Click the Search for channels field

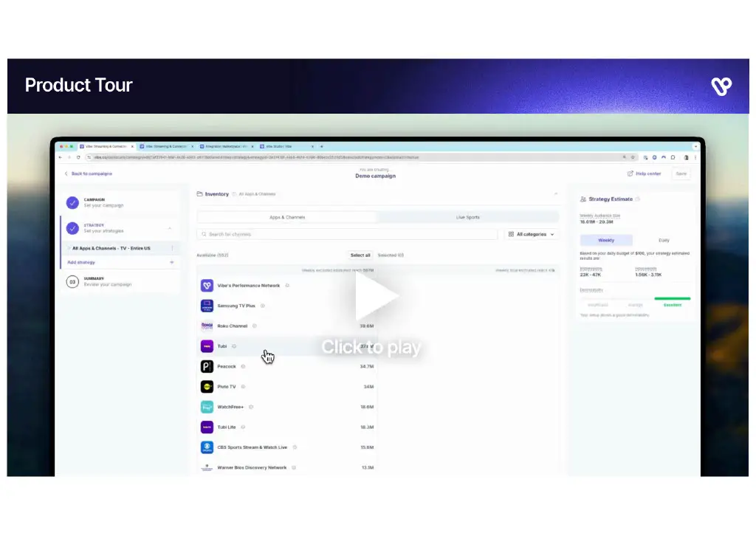(x=347, y=234)
